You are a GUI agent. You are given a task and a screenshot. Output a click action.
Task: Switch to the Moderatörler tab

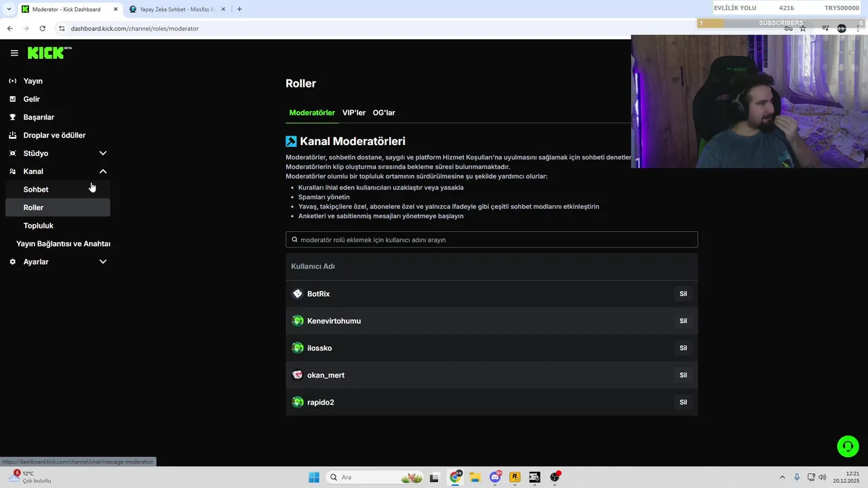(312, 113)
